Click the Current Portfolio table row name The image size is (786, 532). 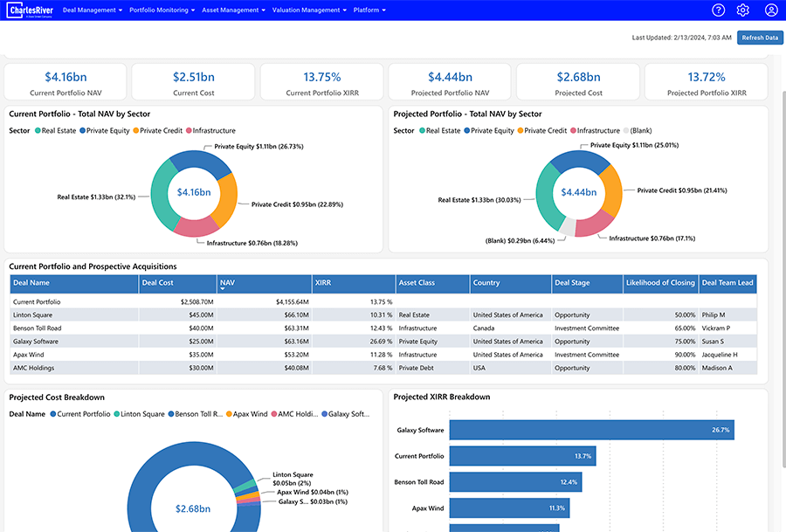coord(37,302)
